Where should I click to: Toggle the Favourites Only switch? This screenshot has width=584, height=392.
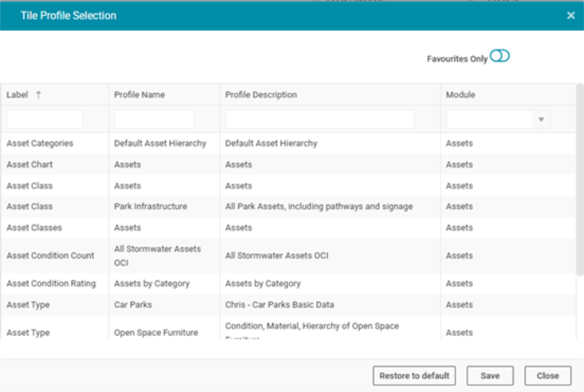pyautogui.click(x=500, y=57)
